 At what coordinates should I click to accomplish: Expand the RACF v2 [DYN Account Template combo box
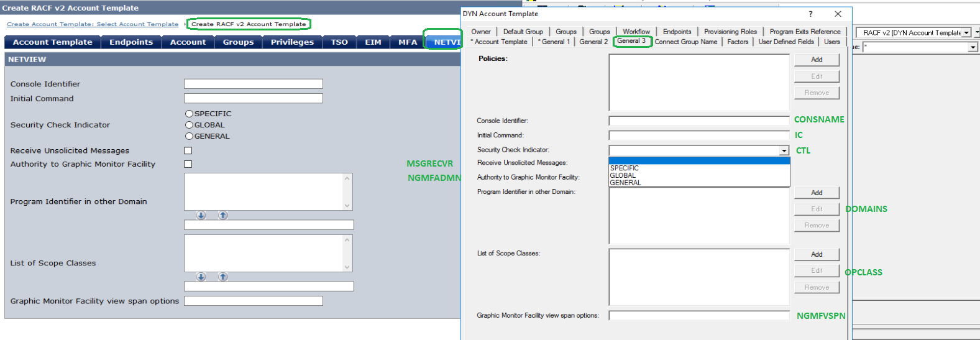(x=966, y=32)
